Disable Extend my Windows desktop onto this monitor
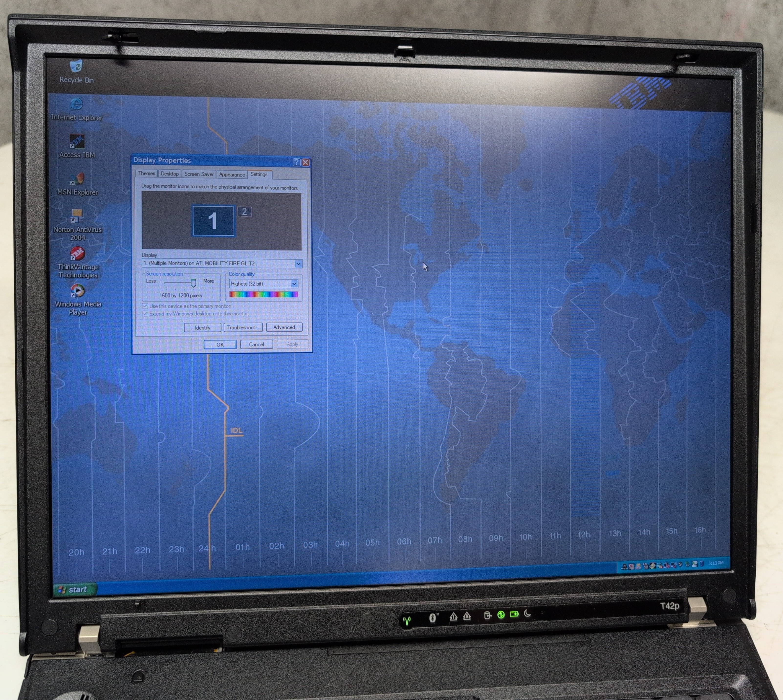 145,313
